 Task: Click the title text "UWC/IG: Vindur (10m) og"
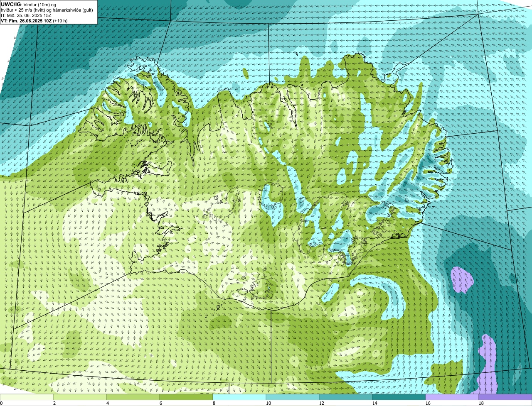[29, 4]
